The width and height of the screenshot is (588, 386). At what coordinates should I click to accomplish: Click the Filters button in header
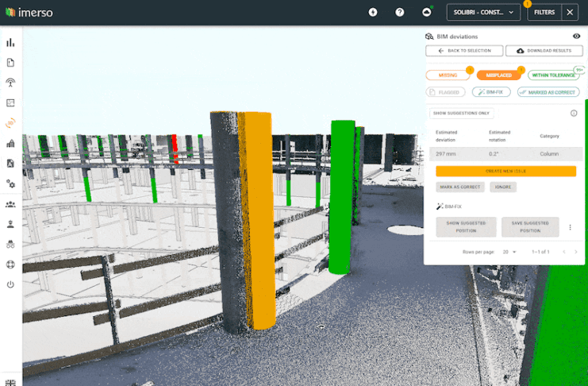pyautogui.click(x=544, y=12)
